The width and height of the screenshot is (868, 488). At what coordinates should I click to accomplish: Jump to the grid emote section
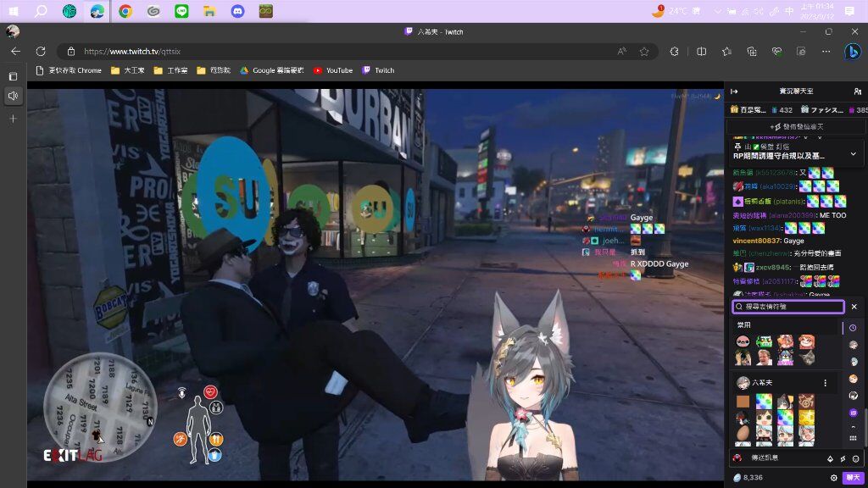pyautogui.click(x=853, y=438)
